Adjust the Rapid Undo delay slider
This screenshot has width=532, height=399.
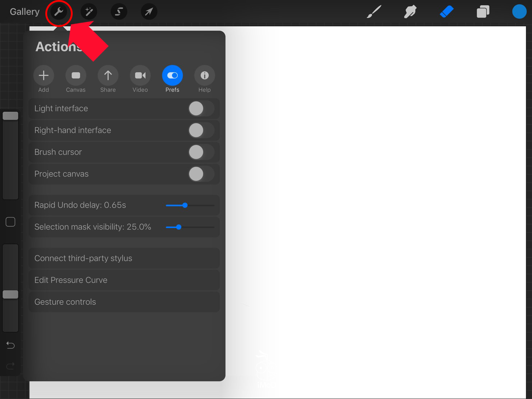[x=185, y=205]
